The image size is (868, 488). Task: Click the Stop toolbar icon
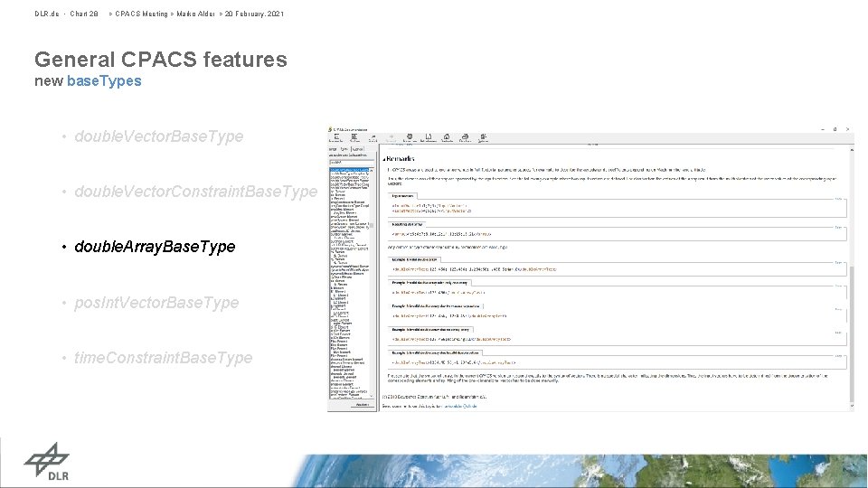click(409, 138)
